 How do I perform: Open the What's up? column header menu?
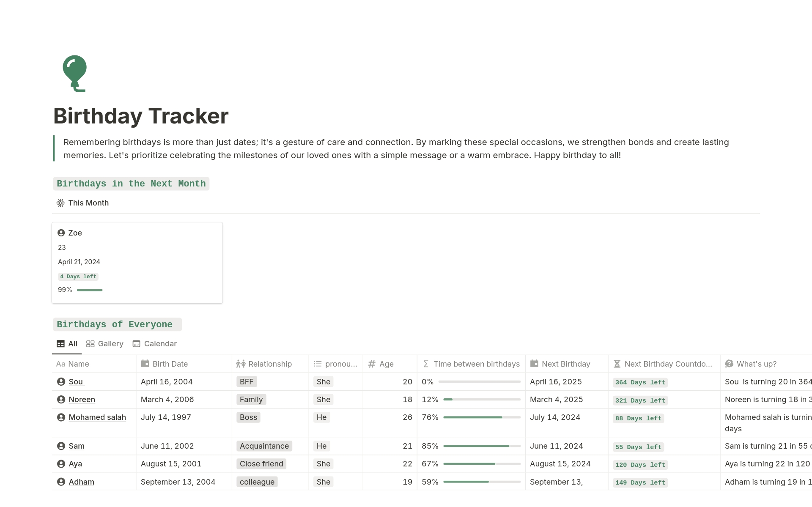tap(756, 364)
